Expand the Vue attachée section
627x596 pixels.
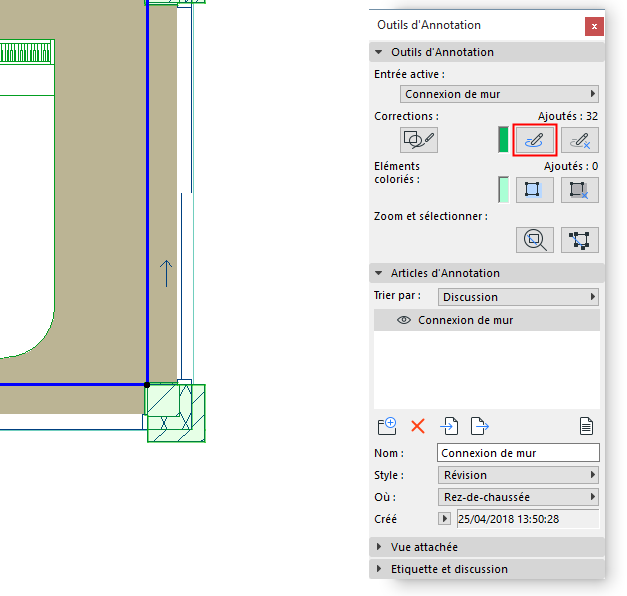(x=379, y=547)
